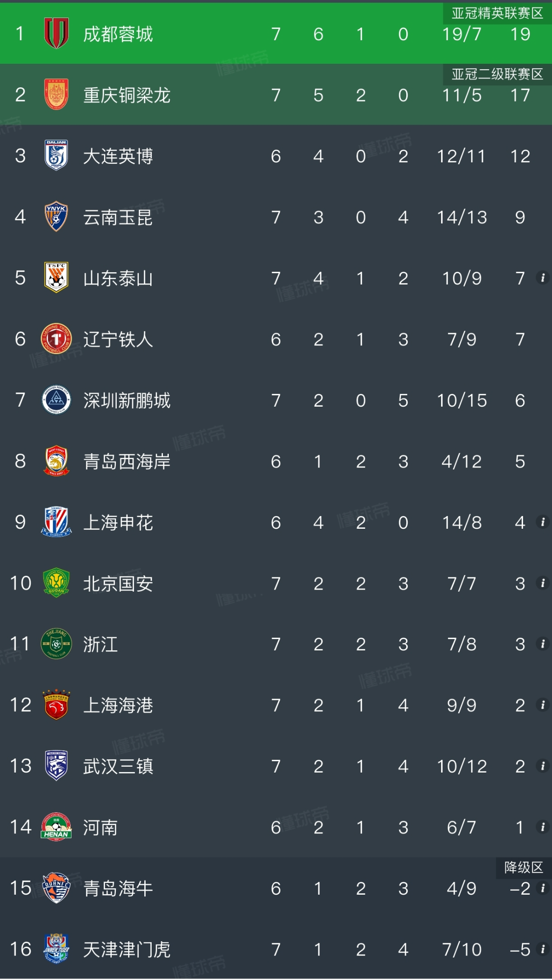Open info icon beside Shanghai Shenhua points
Image resolution: width=552 pixels, height=980 pixels.
click(543, 522)
